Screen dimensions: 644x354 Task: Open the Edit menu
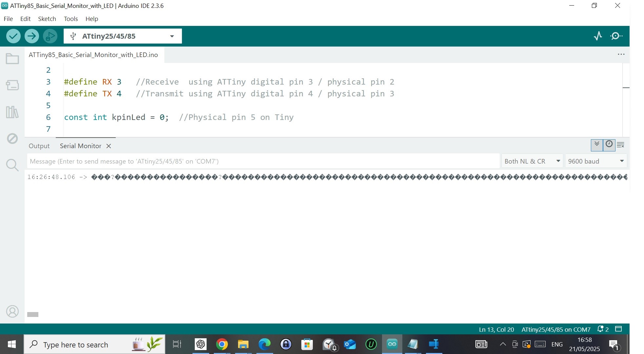[25, 19]
